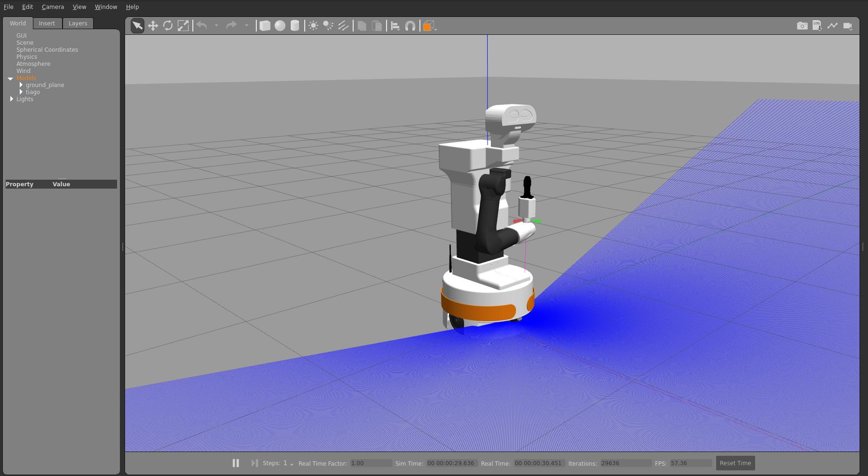Insert a cylinder shape
Screen dimensions: 868x476
coord(295,26)
